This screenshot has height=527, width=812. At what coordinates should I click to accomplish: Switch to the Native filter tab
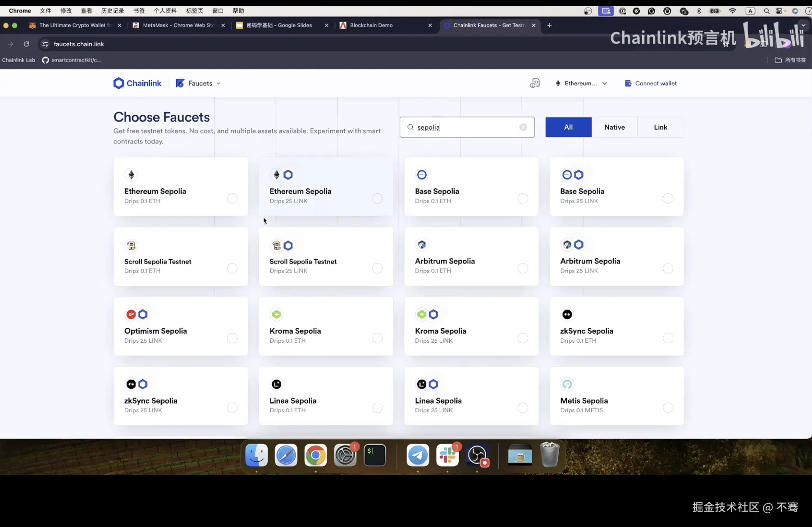(615, 127)
